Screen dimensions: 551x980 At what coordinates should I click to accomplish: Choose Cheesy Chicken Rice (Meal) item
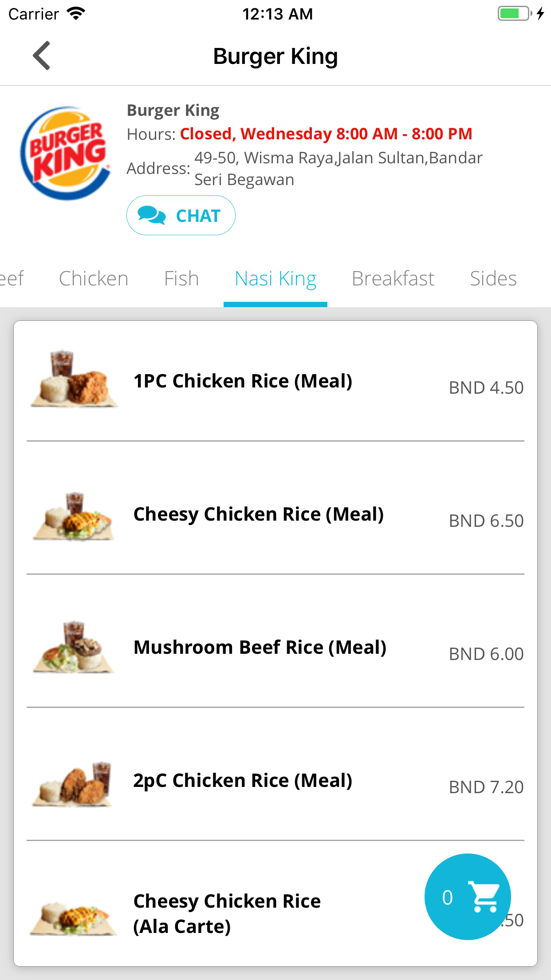tap(259, 514)
